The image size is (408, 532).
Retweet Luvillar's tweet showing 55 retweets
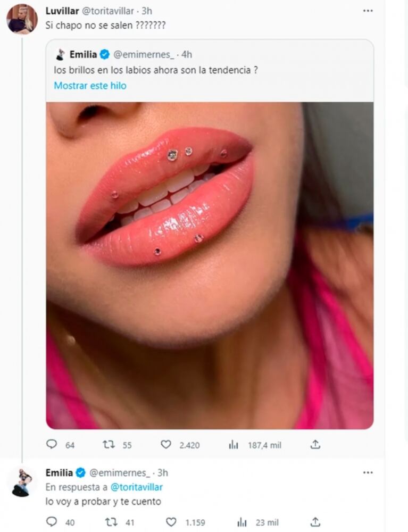[110, 444]
